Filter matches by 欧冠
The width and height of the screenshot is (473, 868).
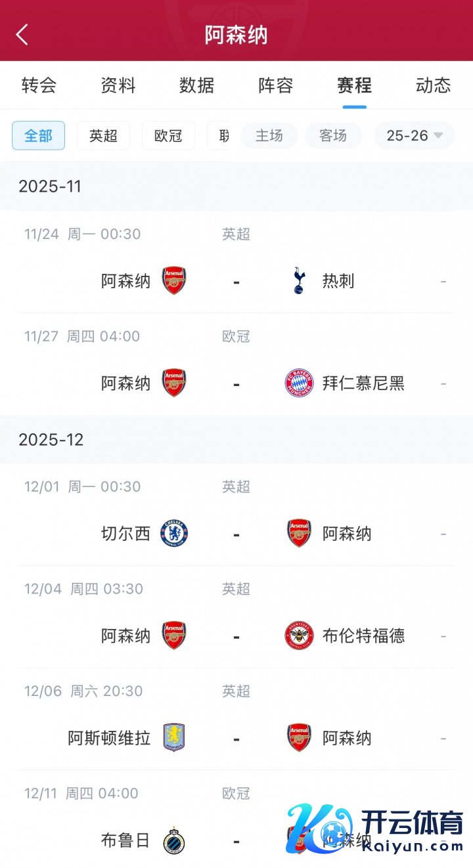[x=168, y=136]
